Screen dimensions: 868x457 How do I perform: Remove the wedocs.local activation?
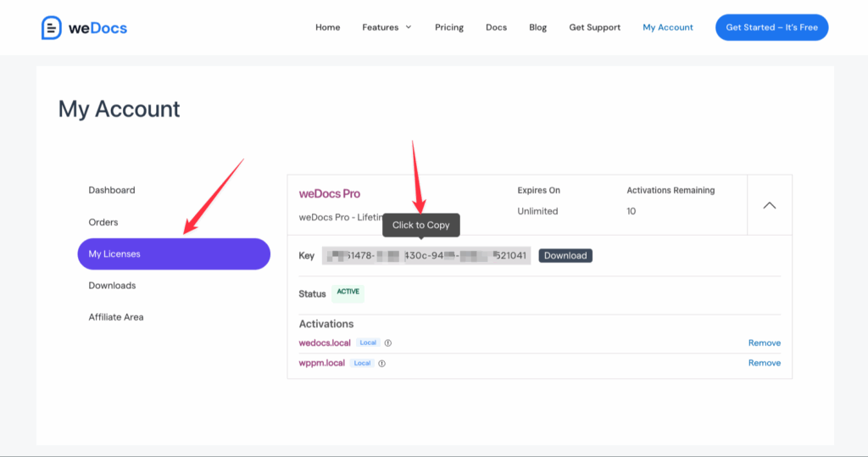[x=764, y=343]
